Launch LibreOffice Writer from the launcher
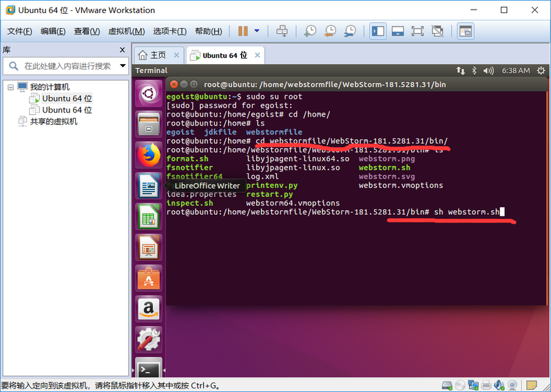 click(x=149, y=185)
